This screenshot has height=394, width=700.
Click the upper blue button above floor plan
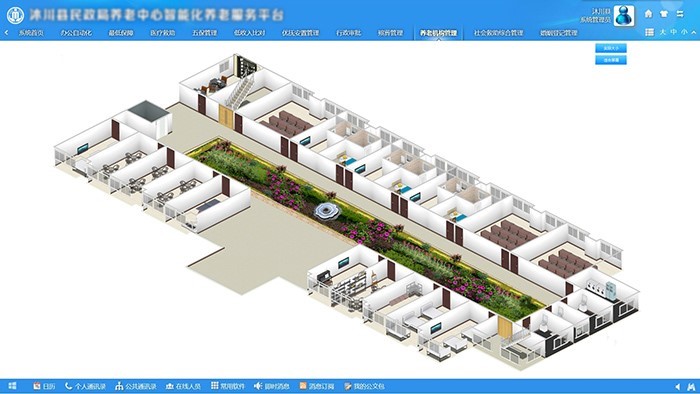point(611,48)
